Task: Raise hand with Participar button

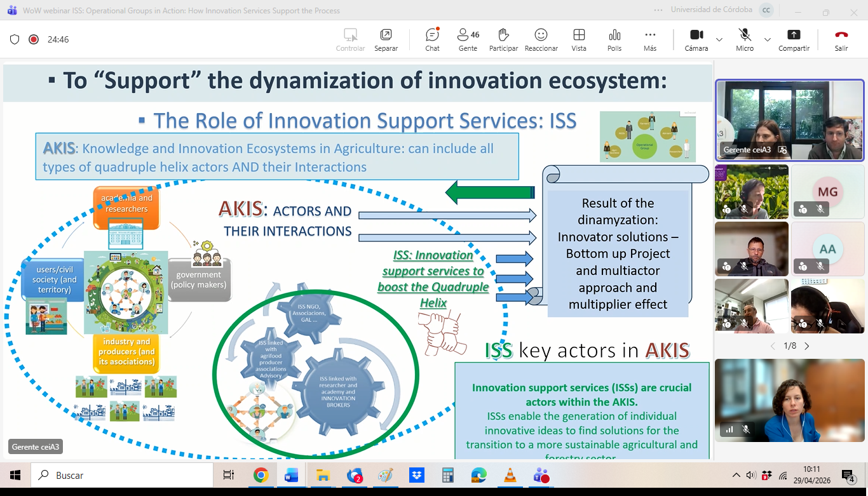Action: (x=503, y=39)
